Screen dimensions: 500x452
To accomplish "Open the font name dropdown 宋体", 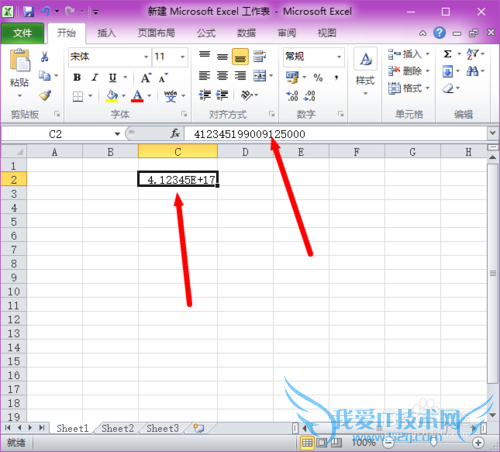I will coord(146,57).
